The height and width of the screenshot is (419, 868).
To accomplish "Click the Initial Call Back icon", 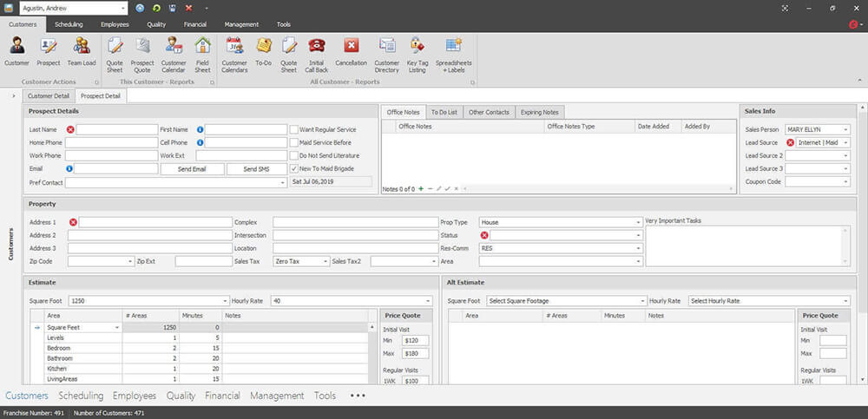I will pos(316,54).
